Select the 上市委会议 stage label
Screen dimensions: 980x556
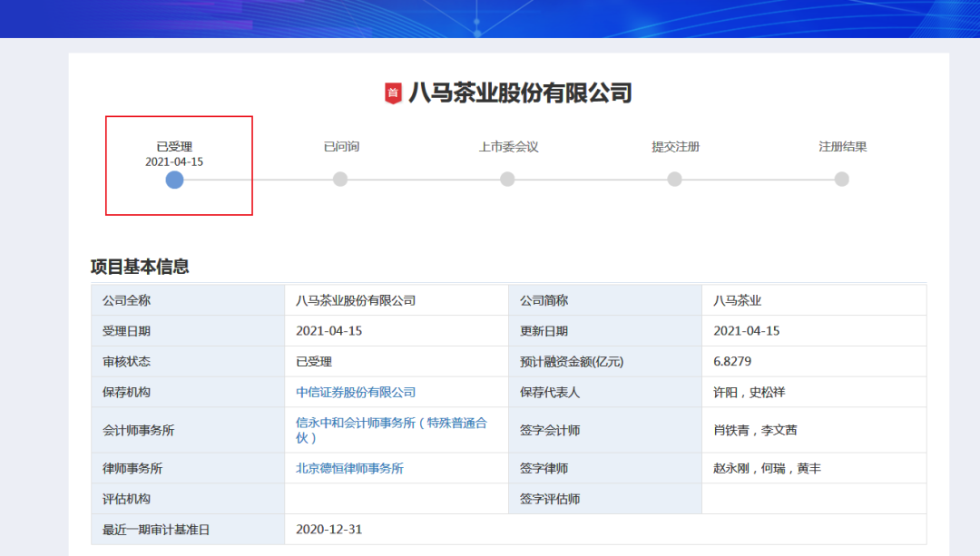point(507,145)
